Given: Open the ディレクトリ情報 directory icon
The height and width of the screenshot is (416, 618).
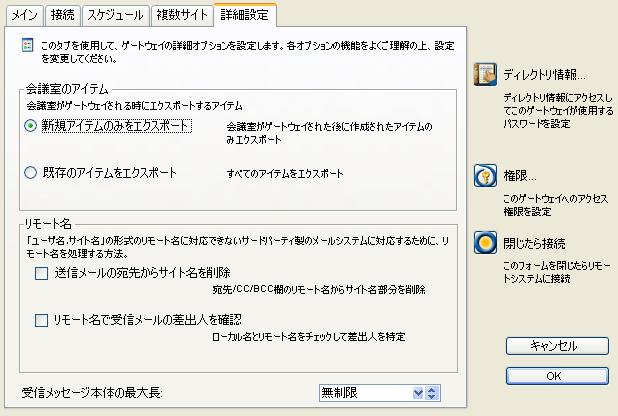Looking at the screenshot, I should [x=485, y=74].
